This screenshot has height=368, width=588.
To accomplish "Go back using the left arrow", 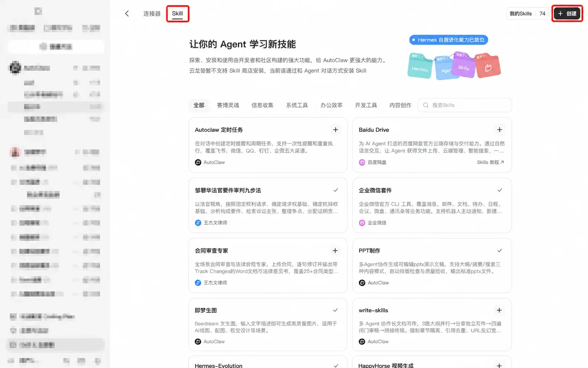I will (x=127, y=14).
